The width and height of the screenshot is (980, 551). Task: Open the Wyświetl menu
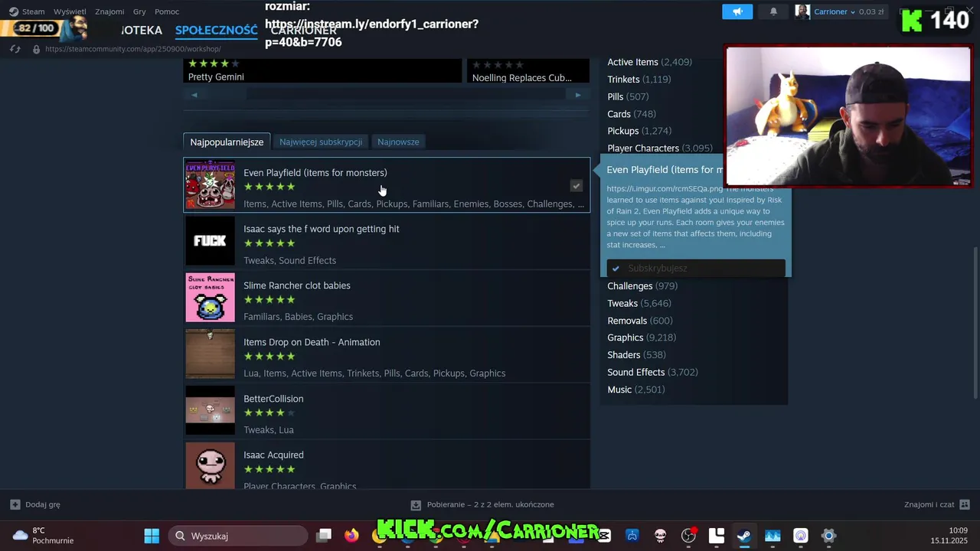[x=70, y=11]
